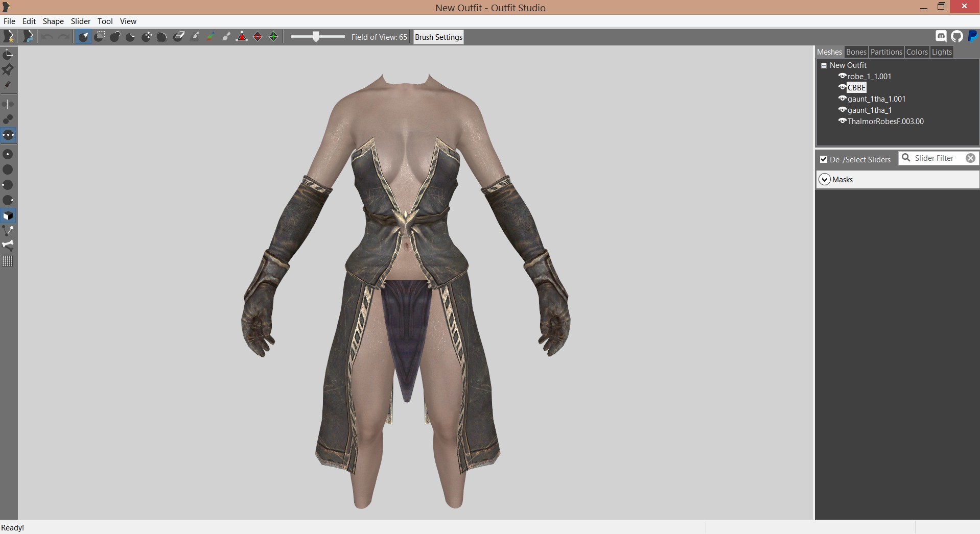
Task: Choose the Mask brush with dashed square
Action: [x=100, y=37]
